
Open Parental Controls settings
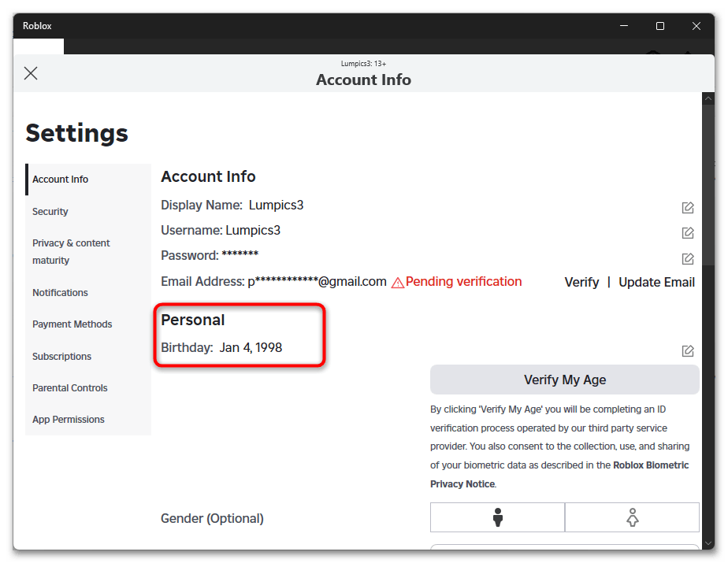[88, 388]
